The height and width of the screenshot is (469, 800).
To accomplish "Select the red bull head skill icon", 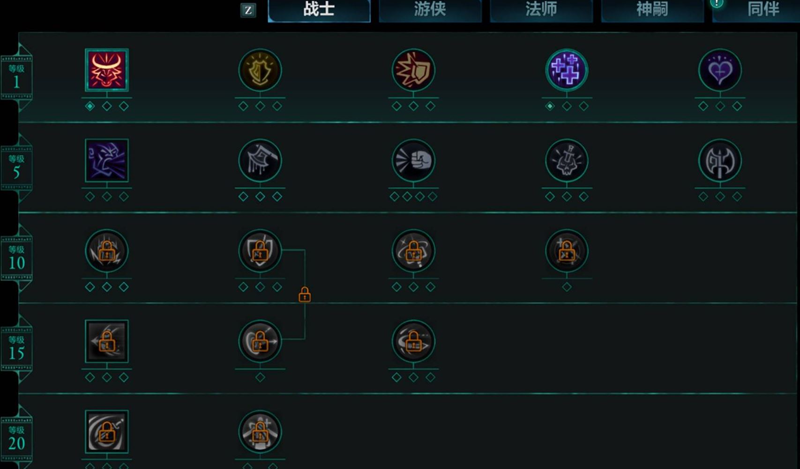I will (107, 70).
